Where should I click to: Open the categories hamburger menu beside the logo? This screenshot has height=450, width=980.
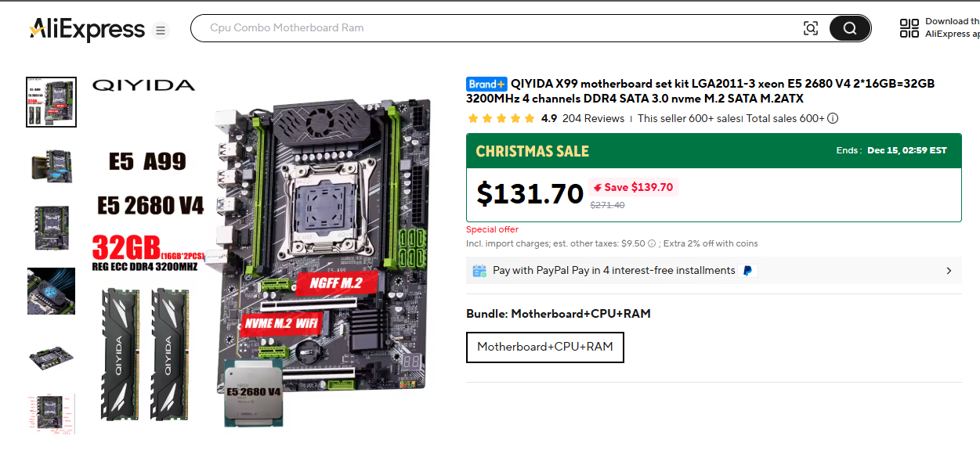pyautogui.click(x=161, y=31)
